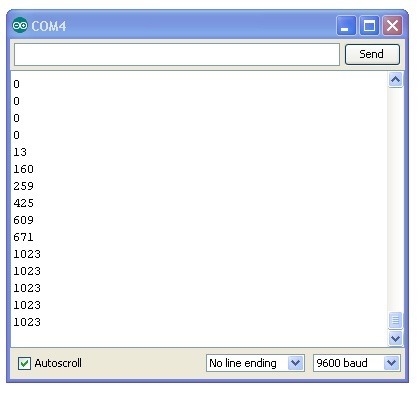Focus the serial message input field
The image size is (418, 395).
point(177,54)
